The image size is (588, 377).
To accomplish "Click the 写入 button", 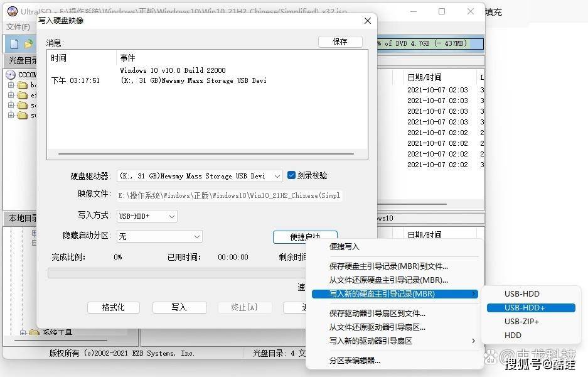I will (179, 307).
